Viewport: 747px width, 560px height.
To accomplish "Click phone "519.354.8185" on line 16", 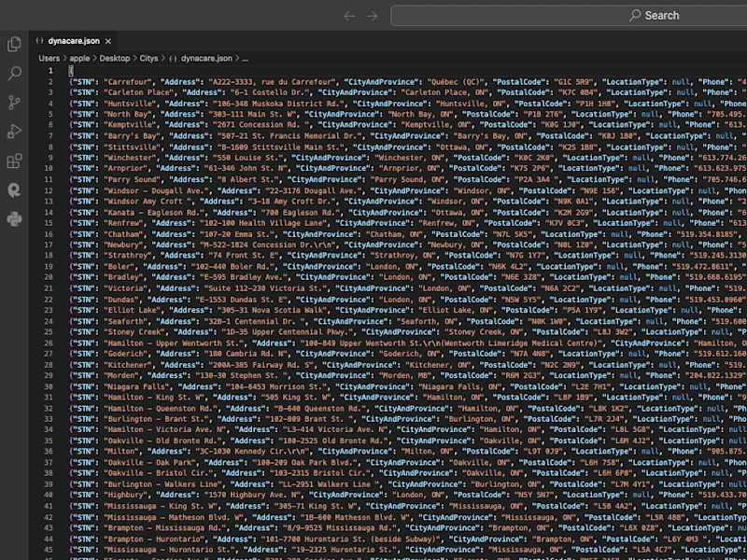I will (x=708, y=235).
